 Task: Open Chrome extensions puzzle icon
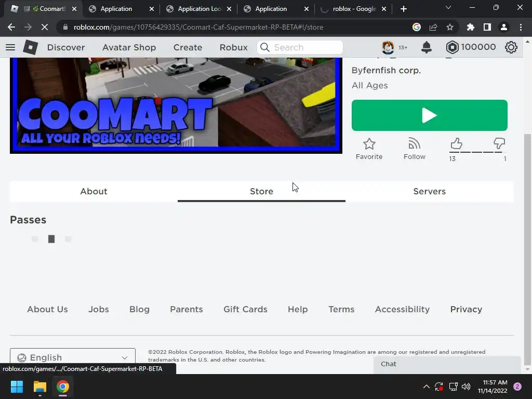471,27
